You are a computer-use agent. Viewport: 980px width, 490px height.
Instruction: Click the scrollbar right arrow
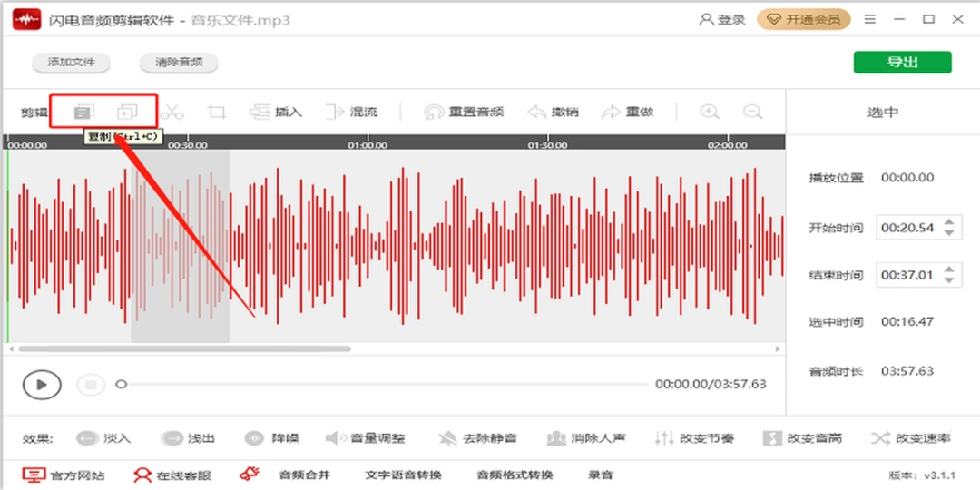click(779, 348)
